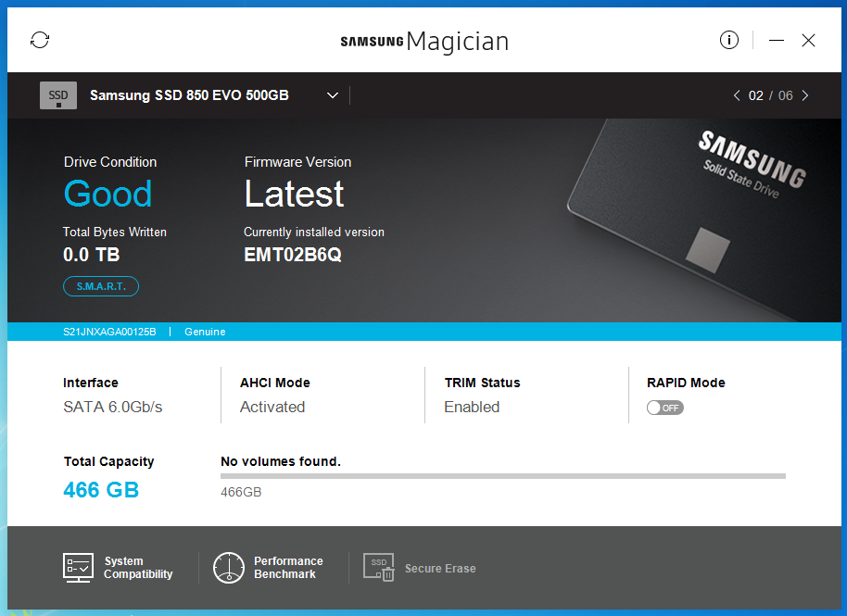Open Performance Benchmark label
The width and height of the screenshot is (847, 616).
pos(288,568)
